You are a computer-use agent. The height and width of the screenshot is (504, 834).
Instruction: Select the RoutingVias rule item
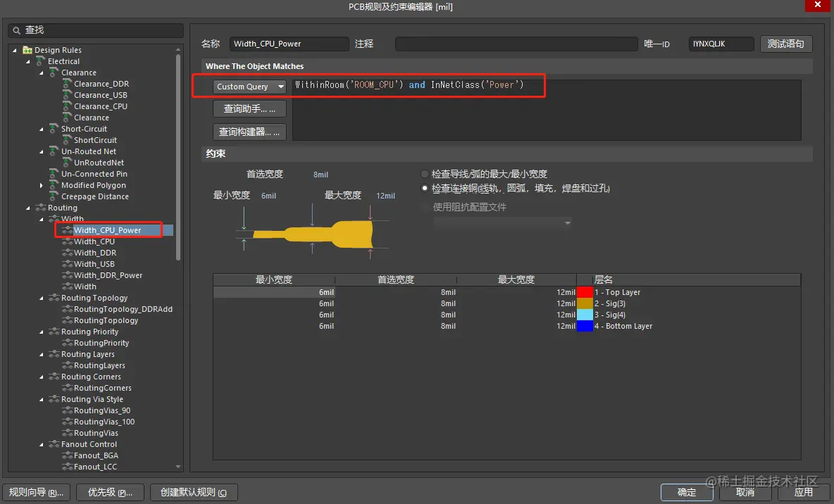(96, 433)
